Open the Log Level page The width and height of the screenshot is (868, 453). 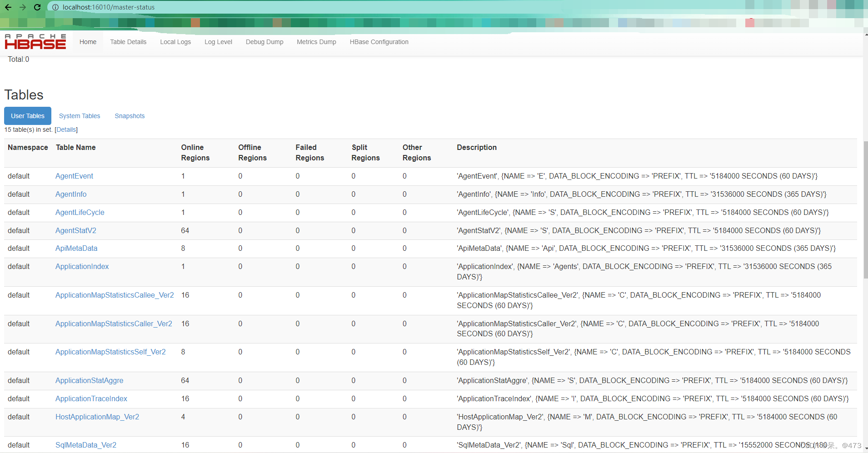218,42
